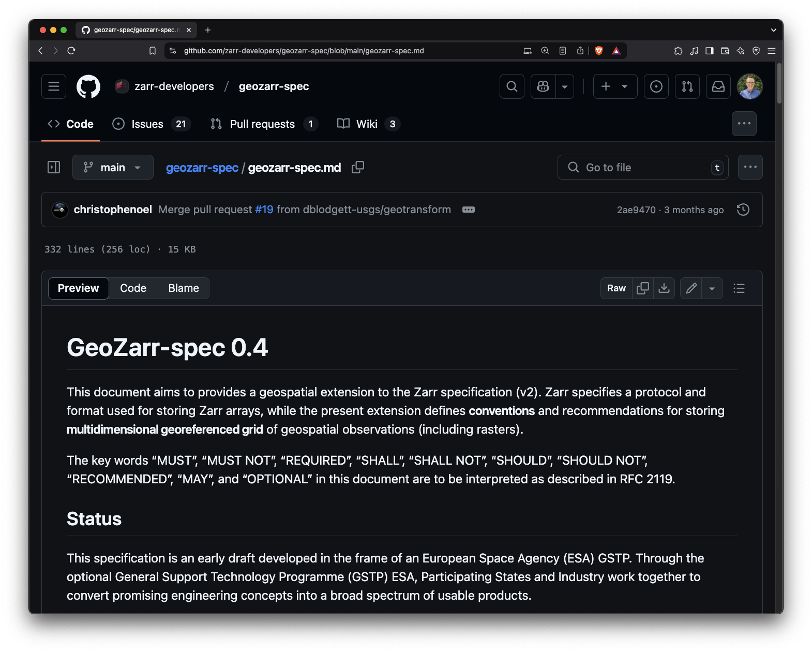Open the user profile avatar menu

(750, 86)
